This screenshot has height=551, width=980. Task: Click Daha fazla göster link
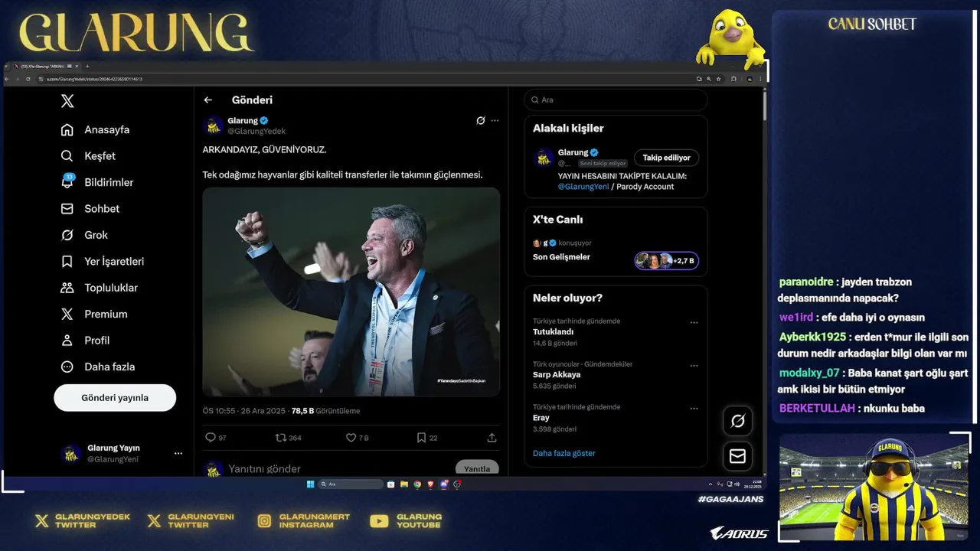564,453
